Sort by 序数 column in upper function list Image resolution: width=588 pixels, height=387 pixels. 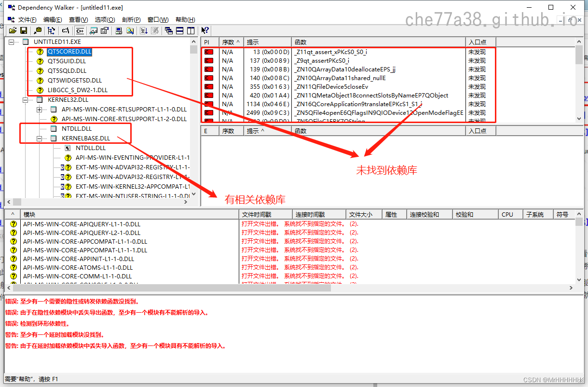click(231, 42)
